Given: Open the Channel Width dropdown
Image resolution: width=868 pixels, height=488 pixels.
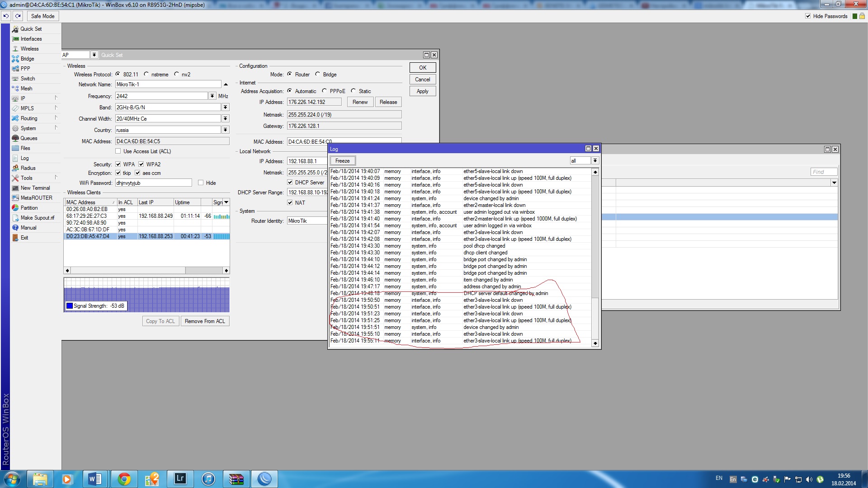Looking at the screenshot, I should [x=225, y=119].
